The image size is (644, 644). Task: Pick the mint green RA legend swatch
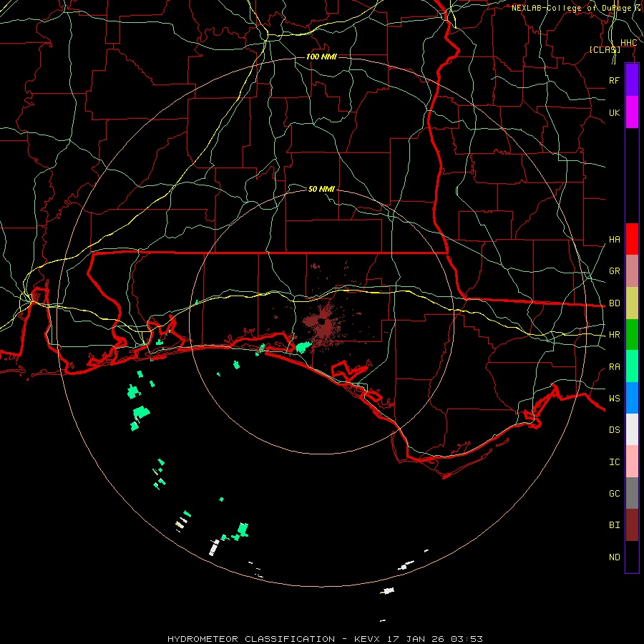point(632,366)
